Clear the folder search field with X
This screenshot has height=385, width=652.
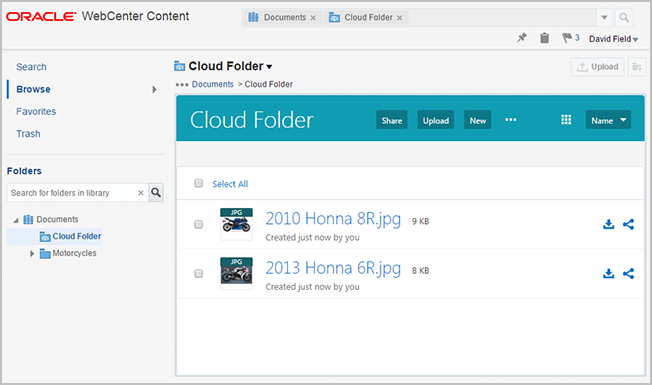141,193
